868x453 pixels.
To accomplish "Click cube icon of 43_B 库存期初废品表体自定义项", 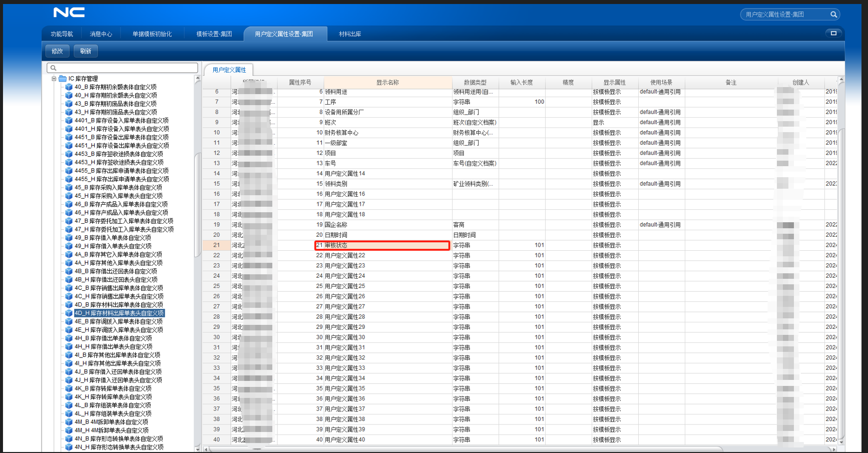I will (69, 104).
